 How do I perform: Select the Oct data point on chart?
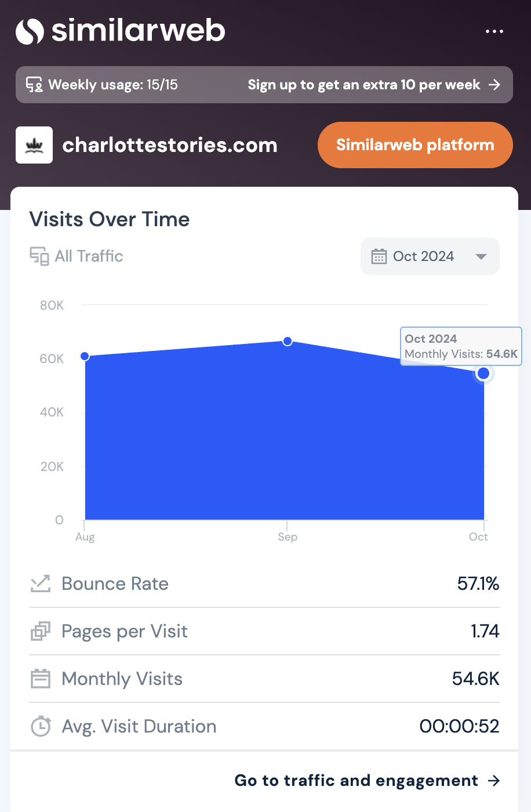click(483, 374)
